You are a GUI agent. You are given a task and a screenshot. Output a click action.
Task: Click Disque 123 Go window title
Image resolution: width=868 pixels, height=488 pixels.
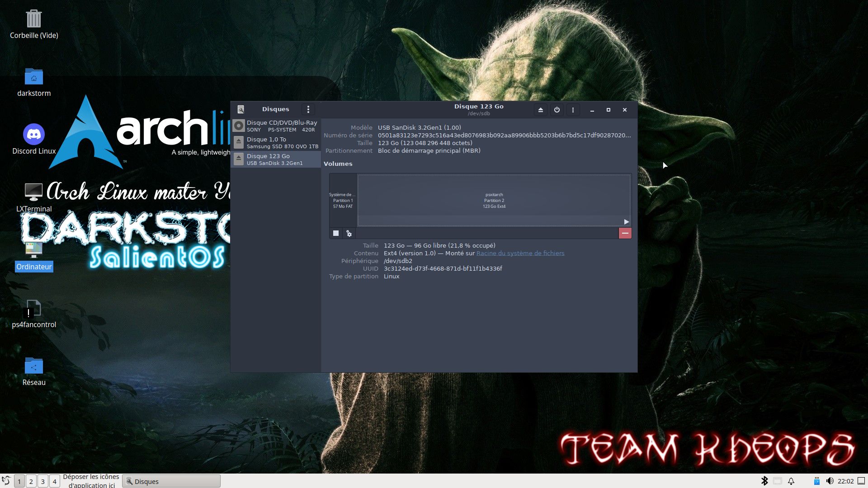click(479, 107)
